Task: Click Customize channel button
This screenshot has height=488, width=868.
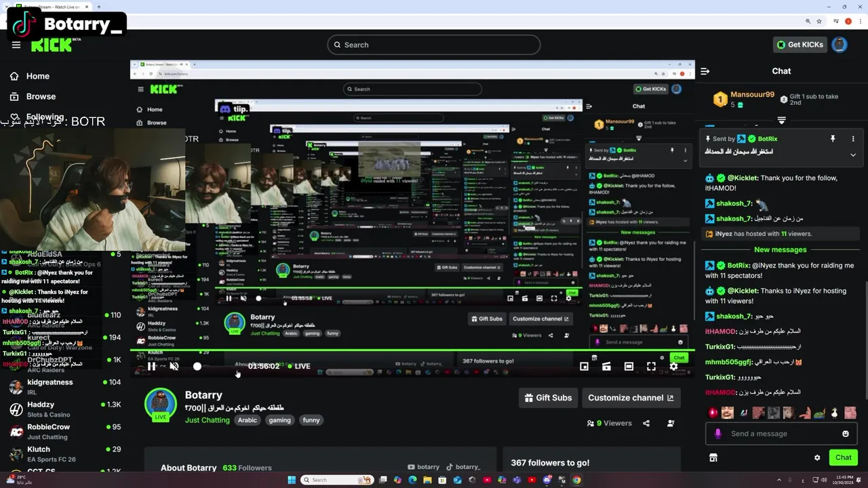Action: [x=631, y=398]
